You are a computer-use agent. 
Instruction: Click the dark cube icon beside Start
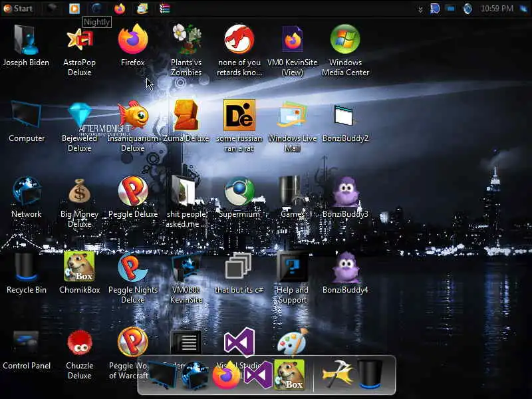[x=52, y=9]
